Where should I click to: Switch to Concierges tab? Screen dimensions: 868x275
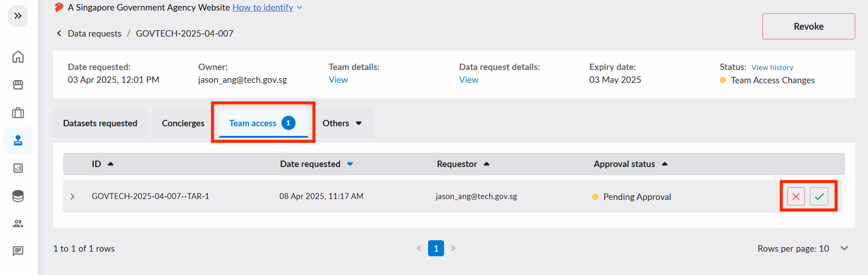pos(183,123)
